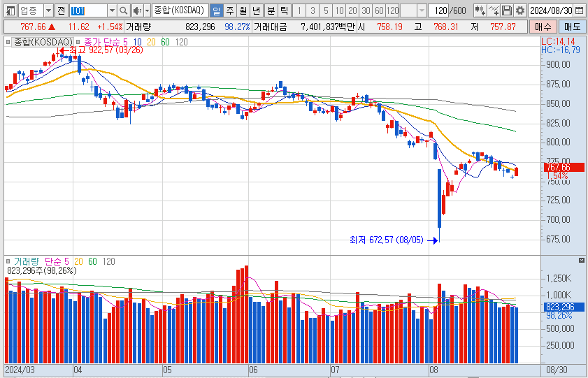Image resolution: width=588 pixels, height=378 pixels.
Task: Click the volume MA 60 legend number
Action: [92, 261]
